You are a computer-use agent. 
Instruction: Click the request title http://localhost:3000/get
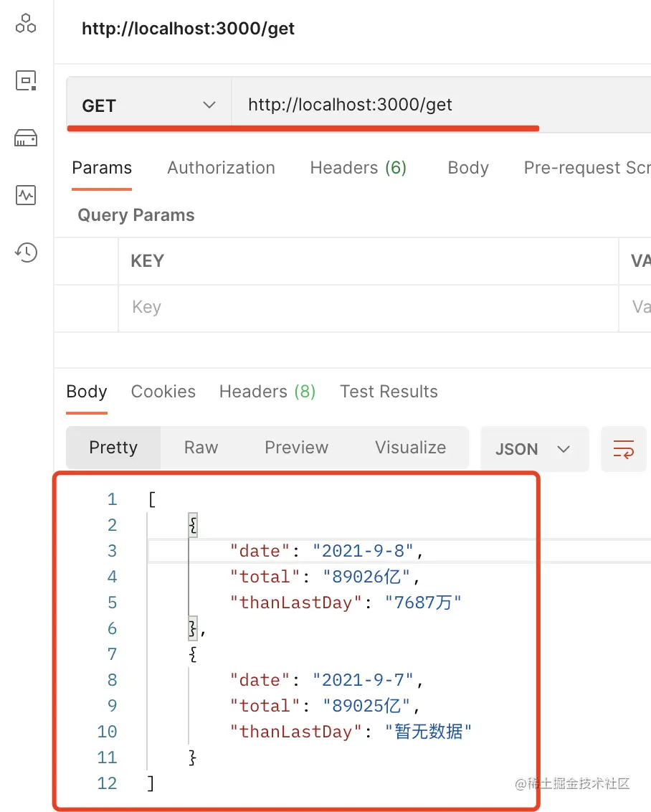[x=189, y=29]
